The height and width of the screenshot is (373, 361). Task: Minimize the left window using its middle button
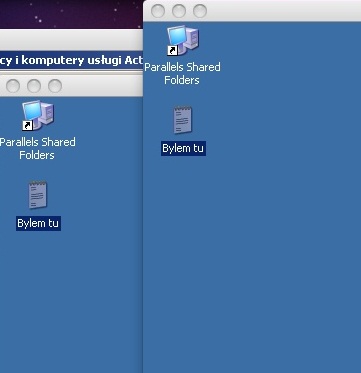tap(34, 86)
